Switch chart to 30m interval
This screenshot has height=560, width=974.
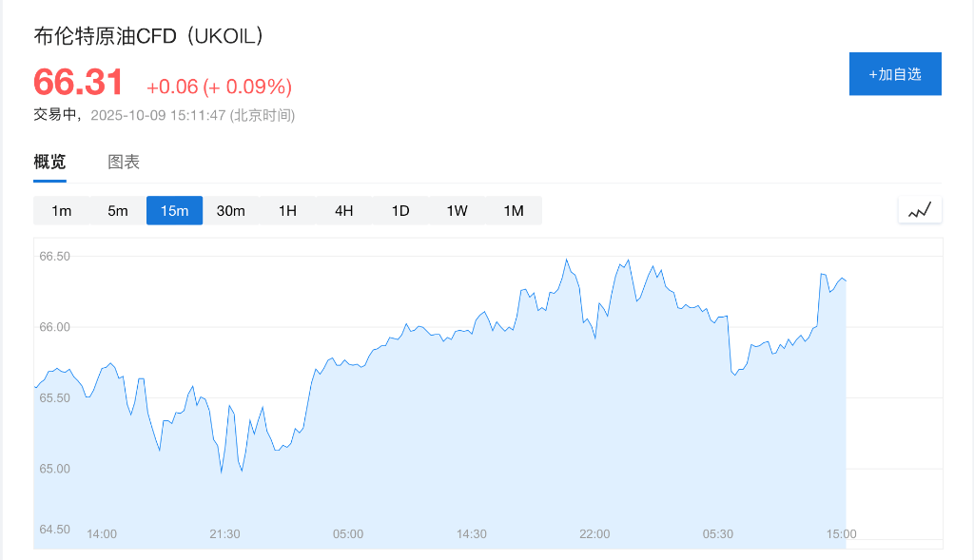[231, 211]
